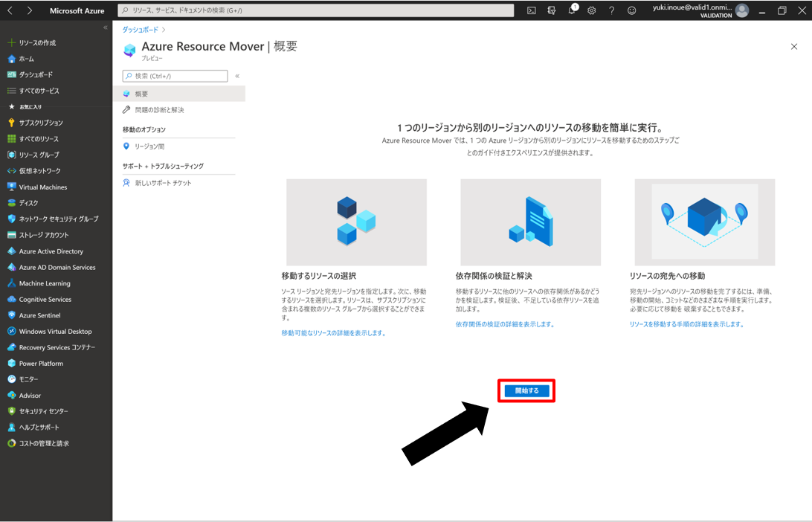
Task: Click the お気に入り star heading
Action: [25, 106]
